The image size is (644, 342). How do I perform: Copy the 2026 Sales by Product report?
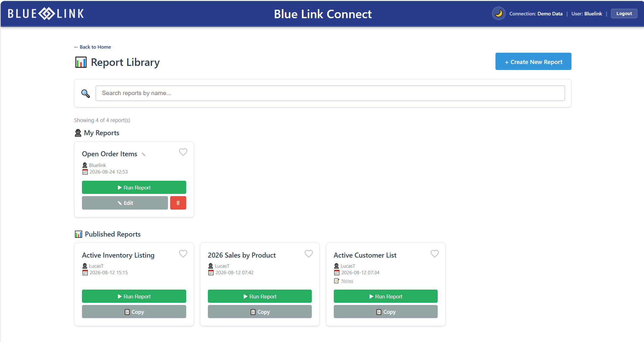tap(260, 312)
